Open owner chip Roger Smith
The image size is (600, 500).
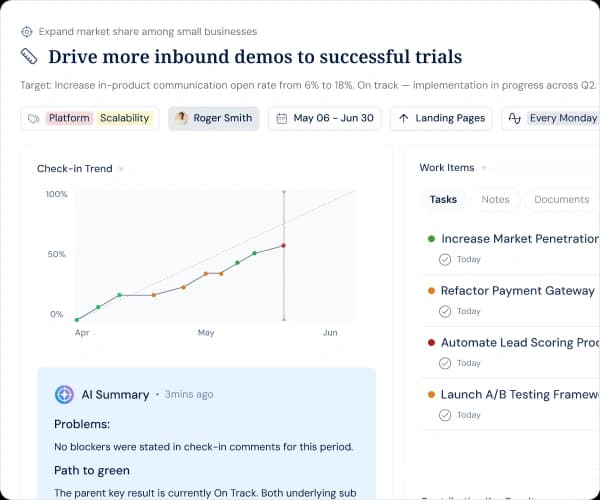(214, 118)
